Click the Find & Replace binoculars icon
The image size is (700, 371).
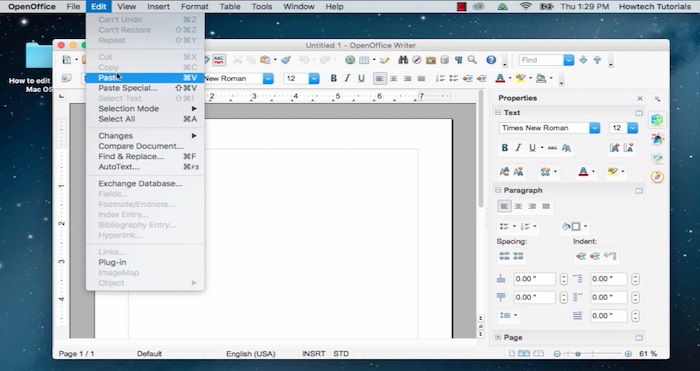pos(403,60)
